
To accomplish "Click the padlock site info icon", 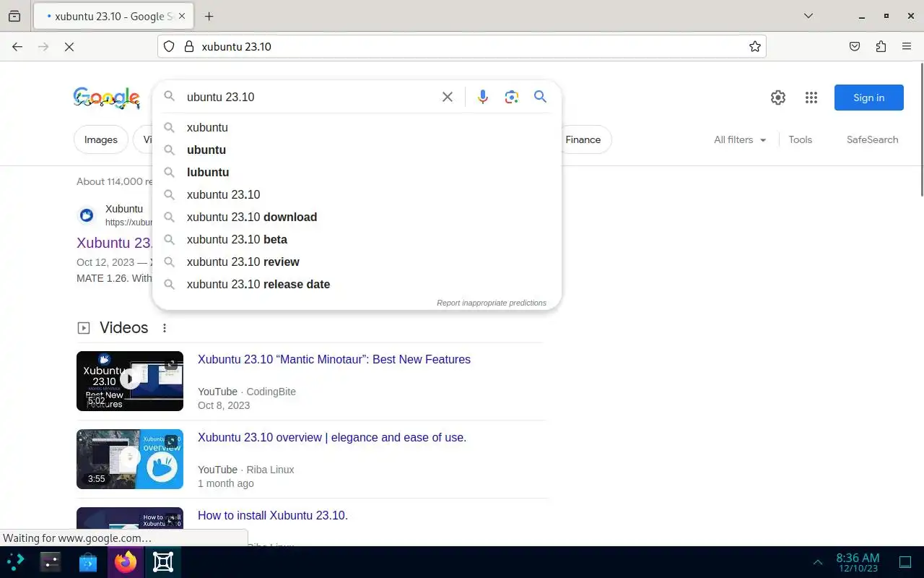I will [189, 46].
